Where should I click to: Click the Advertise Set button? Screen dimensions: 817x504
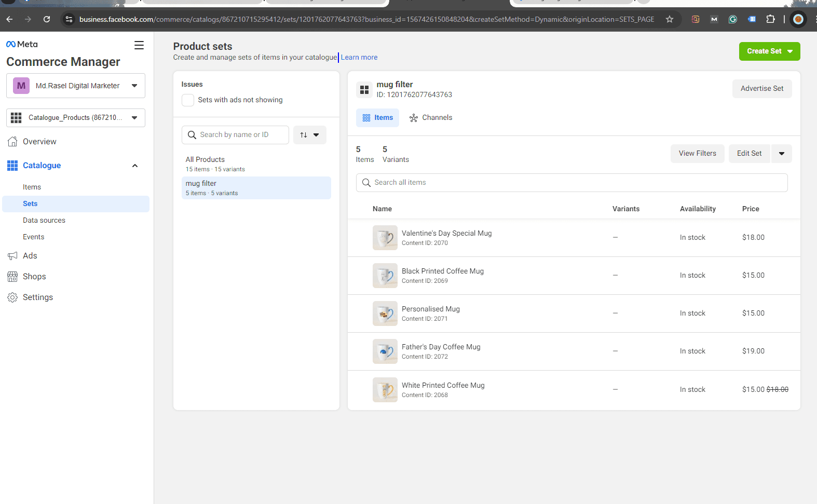(762, 89)
